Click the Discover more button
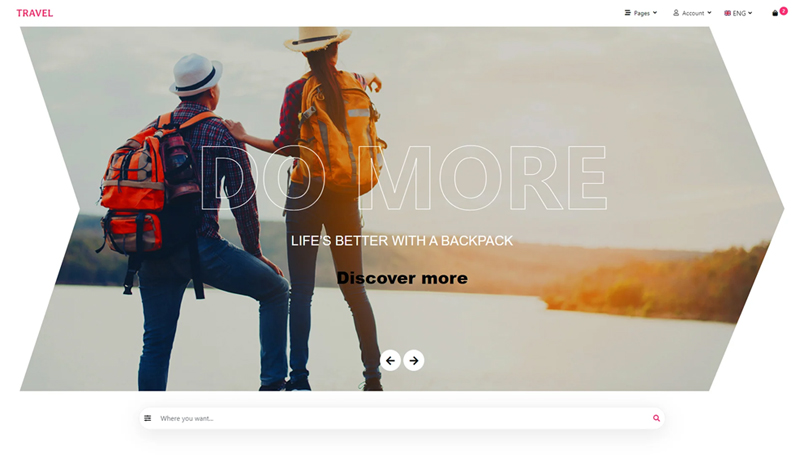This screenshot has height=455, width=800. pyautogui.click(x=402, y=278)
